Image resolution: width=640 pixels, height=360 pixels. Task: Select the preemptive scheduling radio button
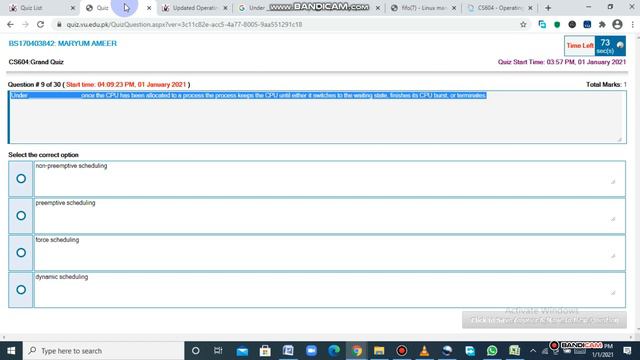pos(21,216)
